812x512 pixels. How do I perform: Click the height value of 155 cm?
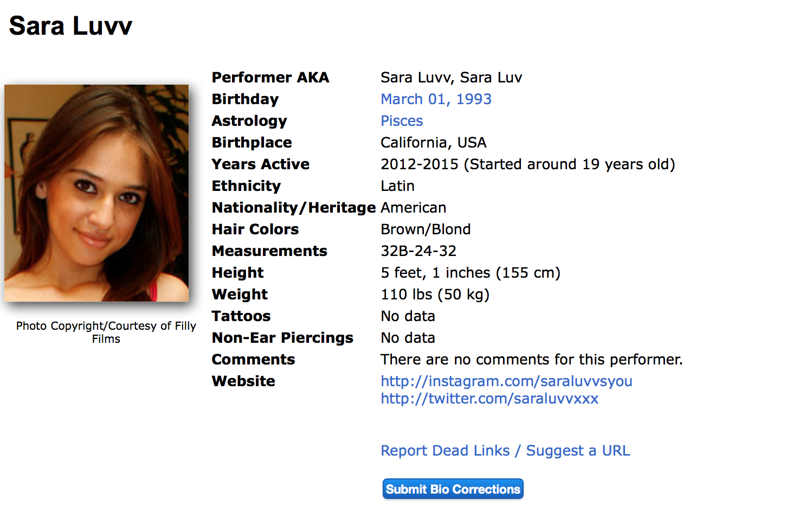(x=471, y=273)
